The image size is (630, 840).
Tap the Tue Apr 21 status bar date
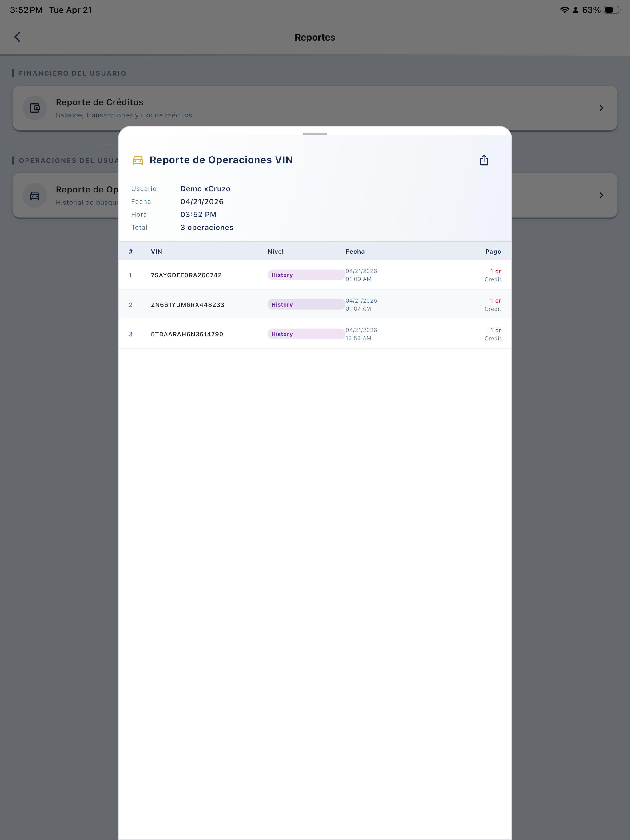71,10
